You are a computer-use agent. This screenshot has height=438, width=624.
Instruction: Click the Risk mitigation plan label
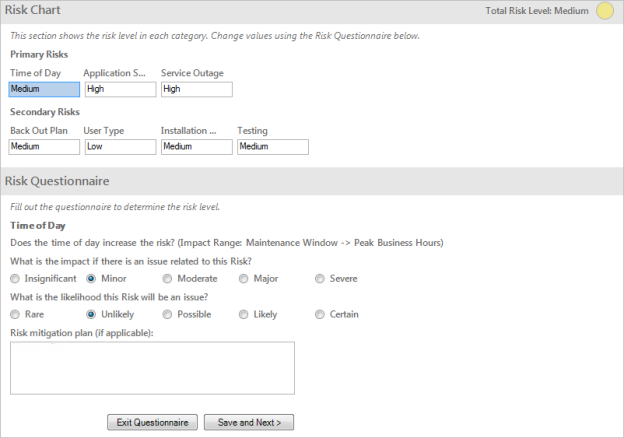[x=82, y=333]
